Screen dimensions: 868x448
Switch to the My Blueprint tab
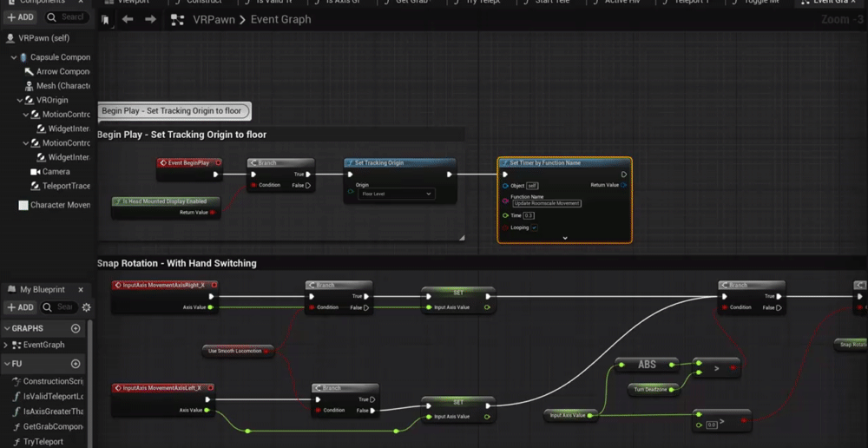point(42,290)
